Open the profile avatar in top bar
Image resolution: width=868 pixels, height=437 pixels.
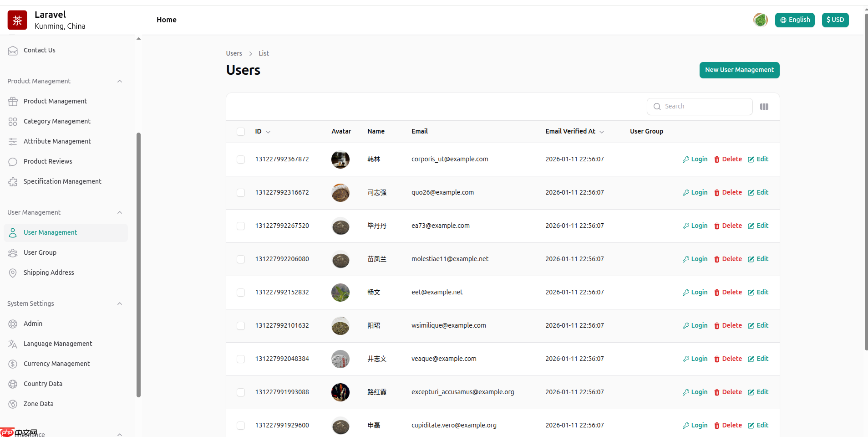[x=760, y=20]
